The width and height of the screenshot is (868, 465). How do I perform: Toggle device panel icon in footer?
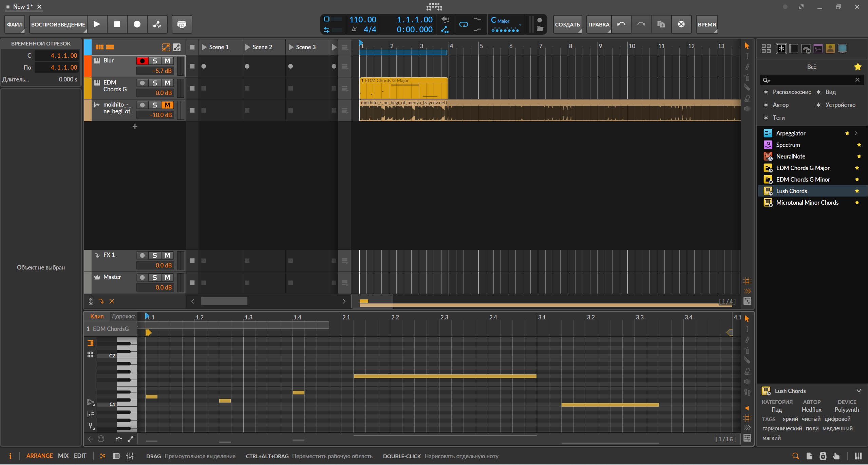[116, 456]
